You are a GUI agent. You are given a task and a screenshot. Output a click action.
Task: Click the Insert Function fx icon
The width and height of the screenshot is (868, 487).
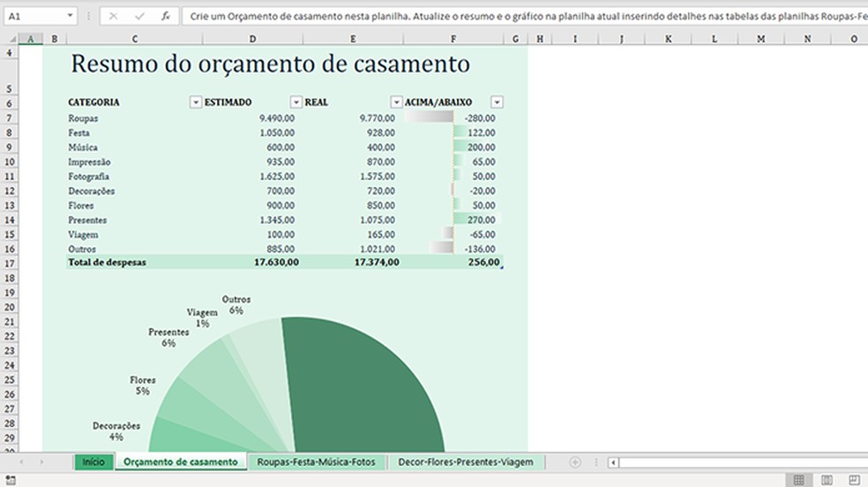pos(165,16)
